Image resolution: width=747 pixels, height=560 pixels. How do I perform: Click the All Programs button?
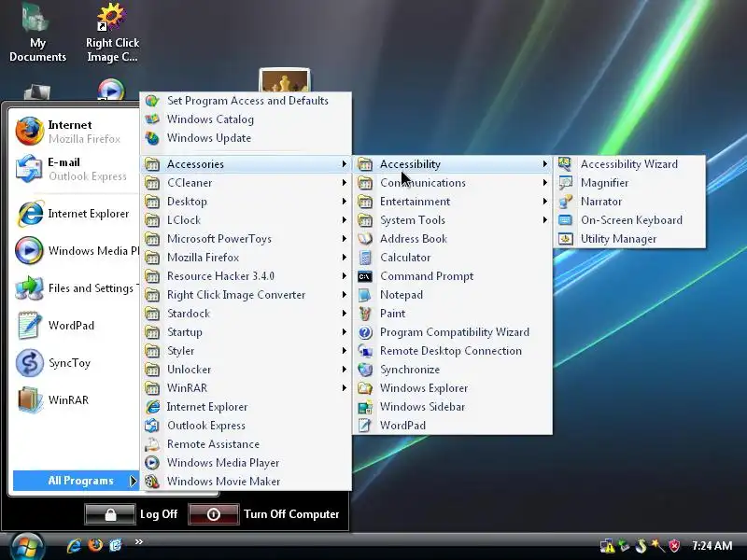(x=76, y=481)
